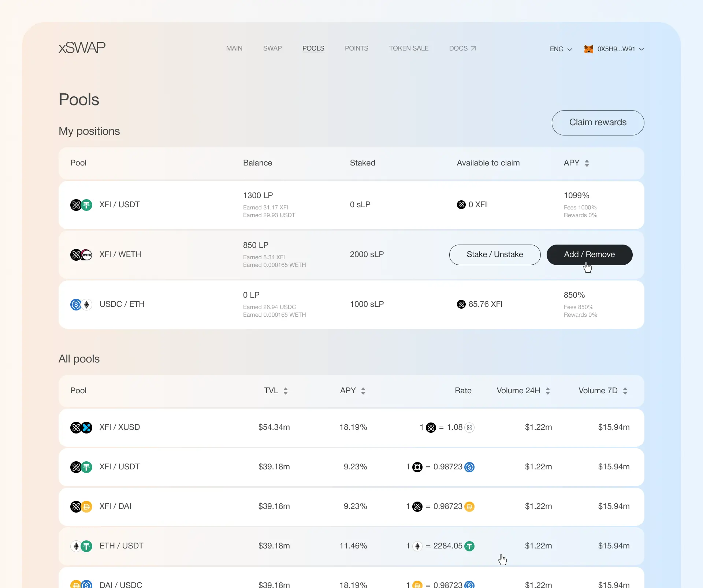The width and height of the screenshot is (703, 588).
Task: Click the Claim rewards button
Action: (598, 122)
